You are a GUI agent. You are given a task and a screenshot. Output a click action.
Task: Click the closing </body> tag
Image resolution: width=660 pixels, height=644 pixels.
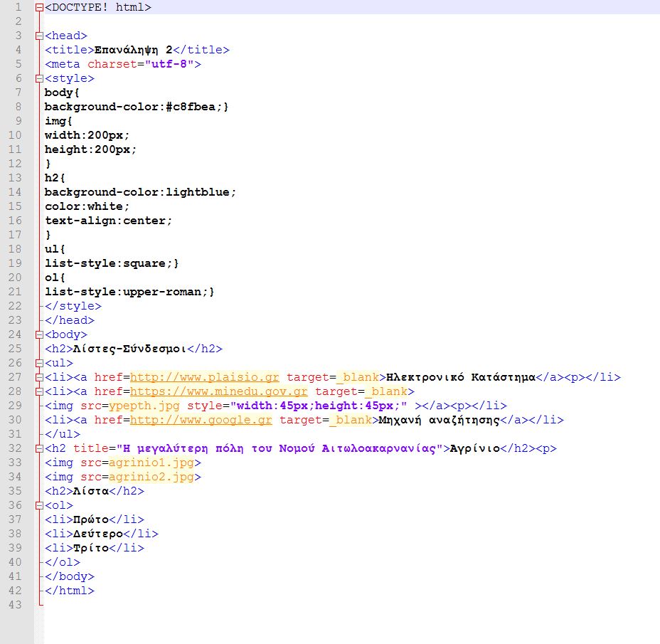tap(70, 576)
